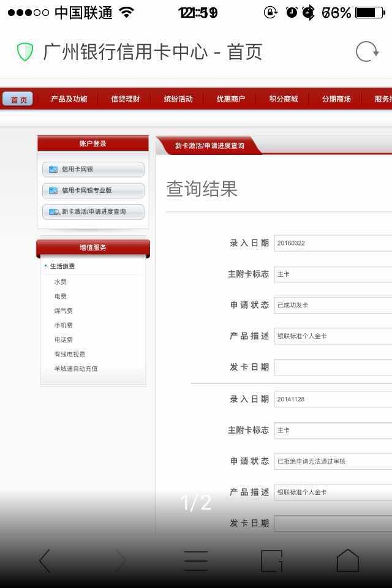Open the 缤纷活动 menu
Image resolution: width=392 pixels, height=588 pixels.
click(x=178, y=99)
